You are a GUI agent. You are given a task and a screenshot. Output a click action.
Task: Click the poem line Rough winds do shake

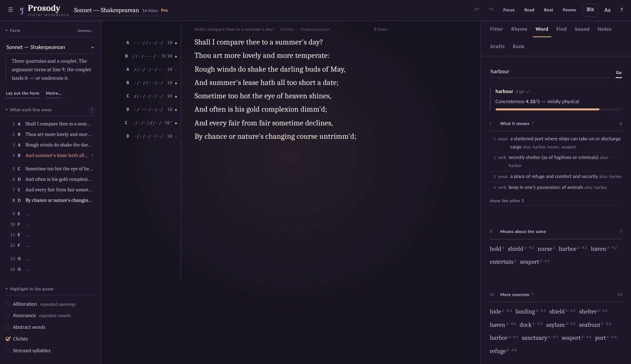coord(270,69)
